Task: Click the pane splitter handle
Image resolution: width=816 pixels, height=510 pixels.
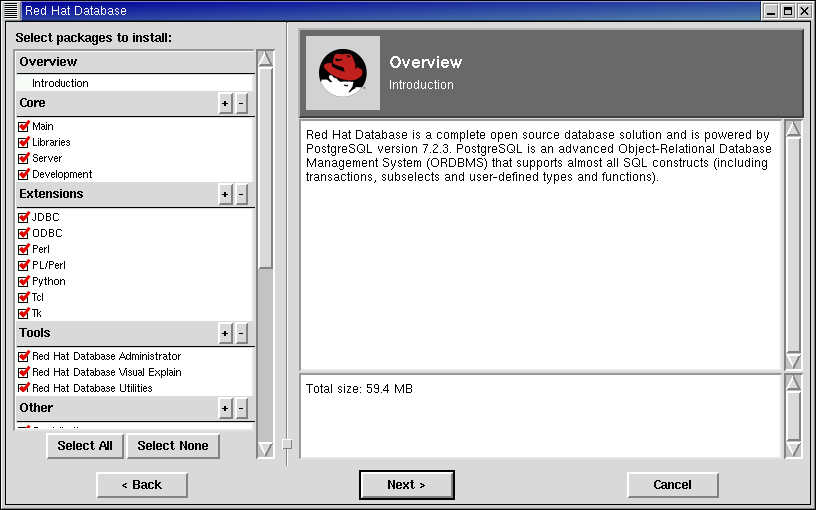Action: tap(287, 444)
